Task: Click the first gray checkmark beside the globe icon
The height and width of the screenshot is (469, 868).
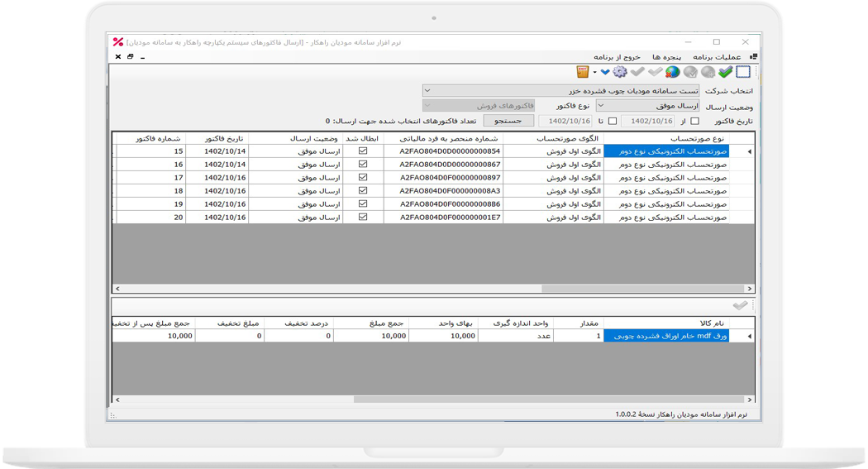Action: (x=656, y=71)
